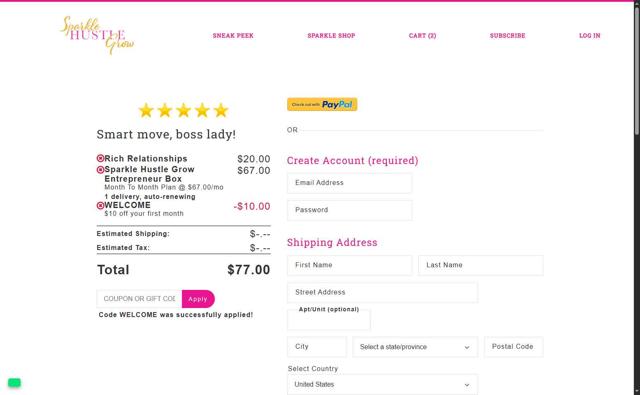The image size is (640, 395).
Task: Click the Shipping Address heading
Action: click(x=332, y=242)
